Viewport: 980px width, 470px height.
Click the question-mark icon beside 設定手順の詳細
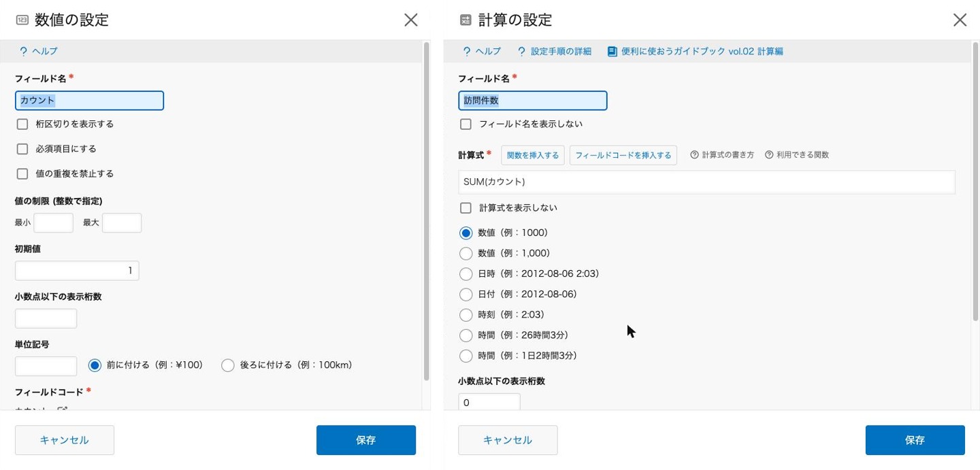(522, 51)
